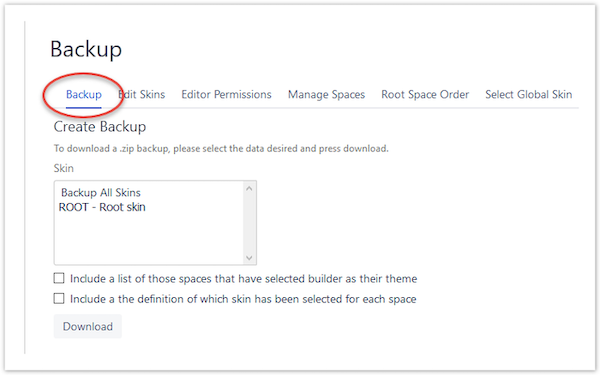Select the Root Space Order tab
Screen dimensions: 600x375
pyautogui.click(x=425, y=95)
